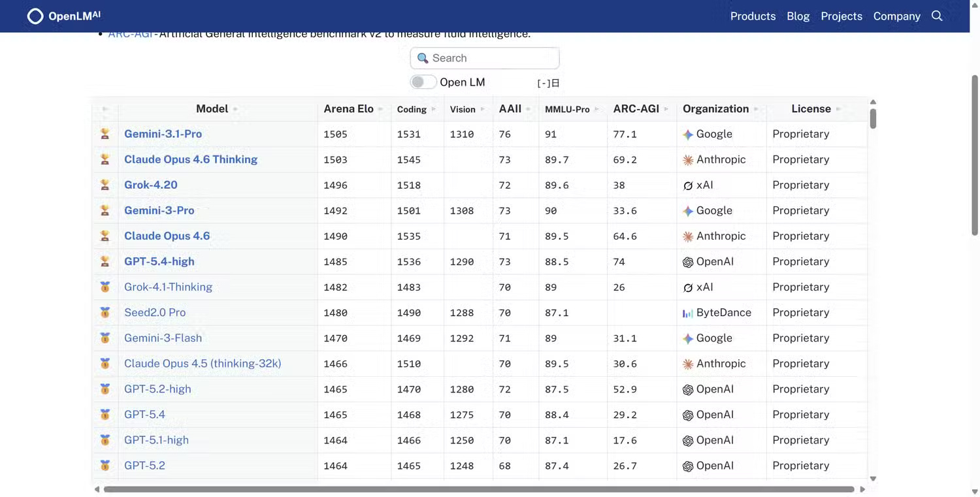The height and width of the screenshot is (497, 980).
Task: Click the gold medal icon beside Gemini-3.1-Pro
Action: [x=105, y=134]
